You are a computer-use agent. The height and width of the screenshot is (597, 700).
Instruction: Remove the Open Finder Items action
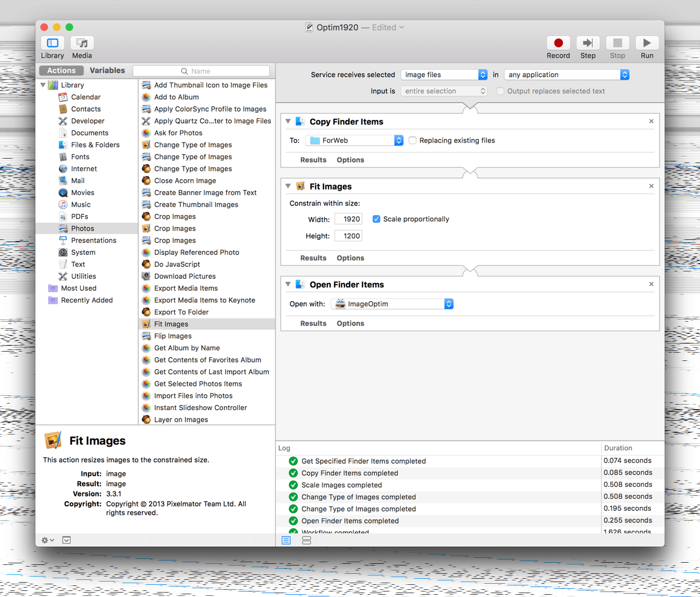coord(651,284)
